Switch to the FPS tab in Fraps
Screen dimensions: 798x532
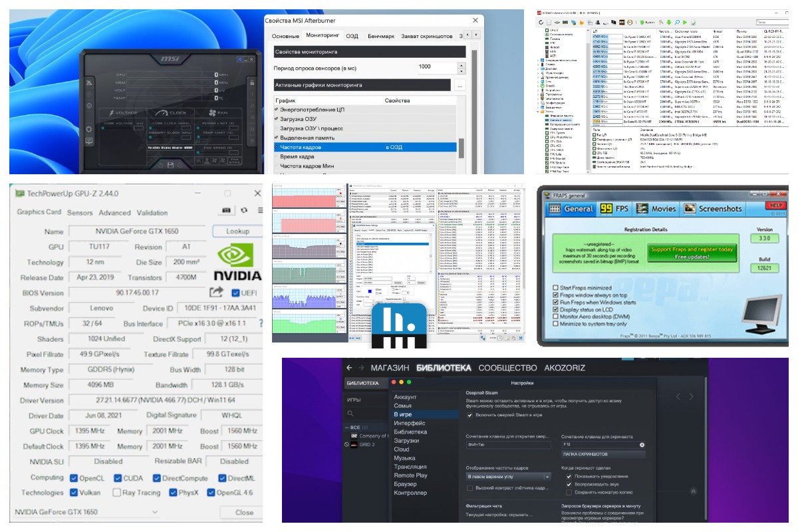click(x=616, y=208)
